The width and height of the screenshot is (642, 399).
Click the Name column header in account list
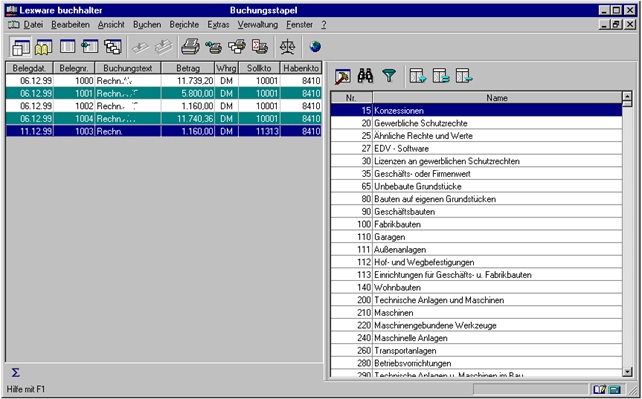pyautogui.click(x=497, y=98)
